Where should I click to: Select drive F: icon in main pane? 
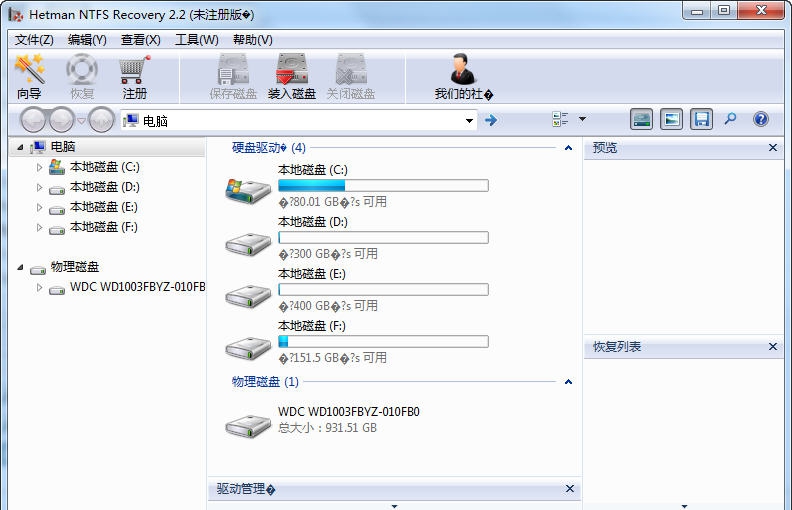tap(248, 347)
